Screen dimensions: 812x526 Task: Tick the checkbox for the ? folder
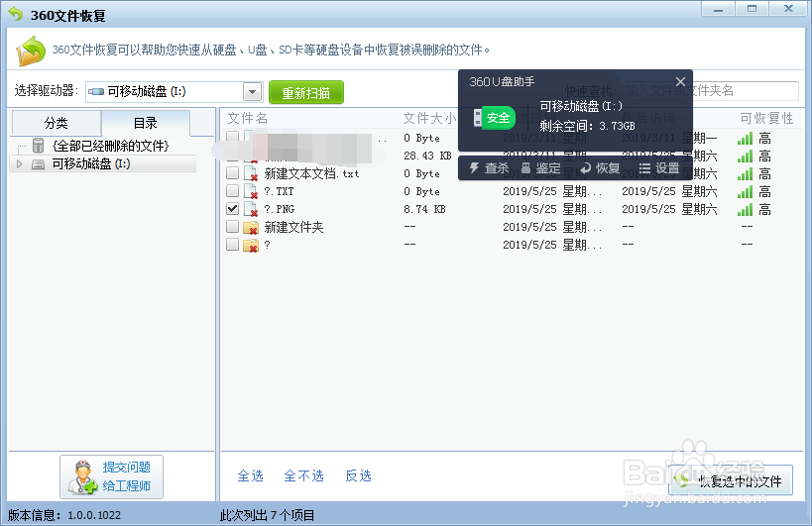[233, 244]
